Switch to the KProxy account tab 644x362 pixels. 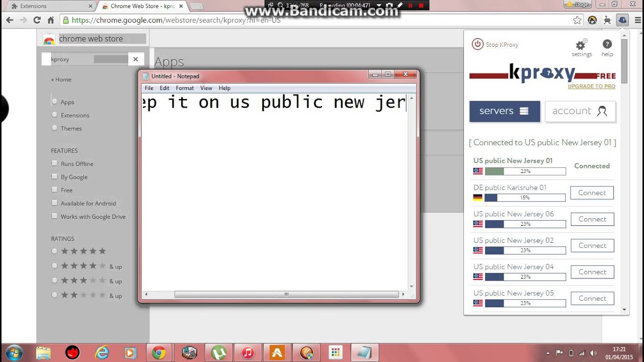[580, 111]
